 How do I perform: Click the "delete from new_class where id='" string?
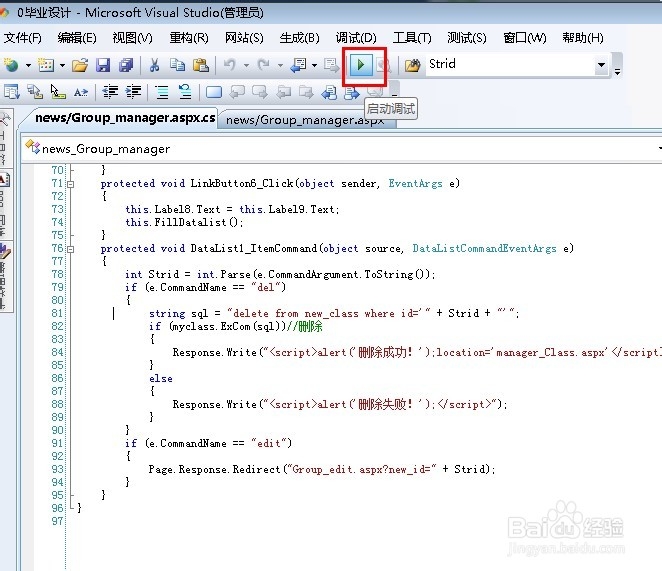(x=328, y=313)
